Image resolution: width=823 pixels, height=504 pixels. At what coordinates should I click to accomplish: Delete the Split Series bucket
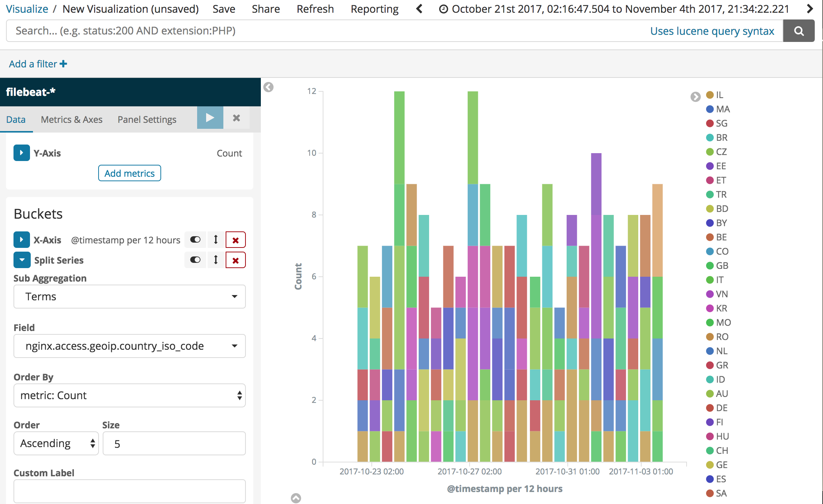coord(235,260)
